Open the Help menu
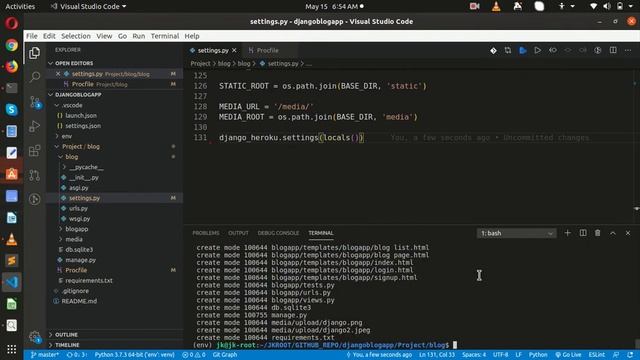The image size is (640, 360). click(x=192, y=36)
